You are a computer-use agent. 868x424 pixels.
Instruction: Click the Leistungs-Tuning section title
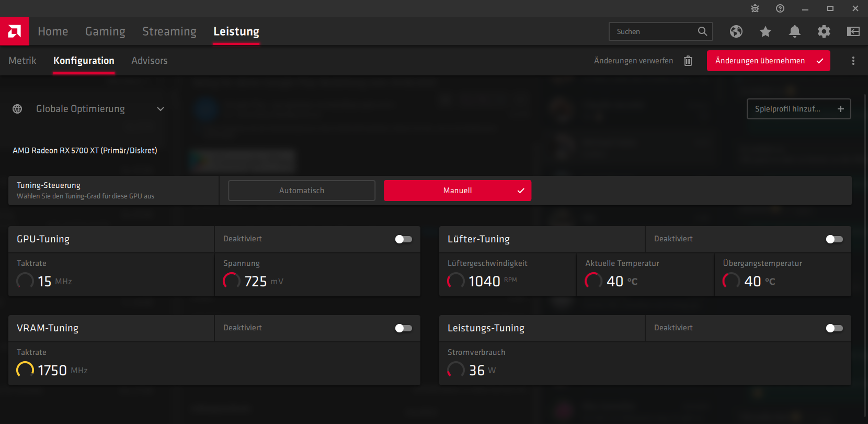click(x=486, y=328)
